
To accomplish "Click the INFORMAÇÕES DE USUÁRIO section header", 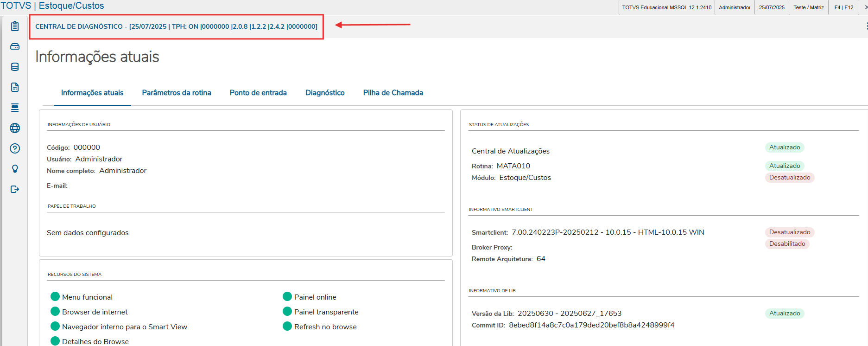I will tap(79, 124).
